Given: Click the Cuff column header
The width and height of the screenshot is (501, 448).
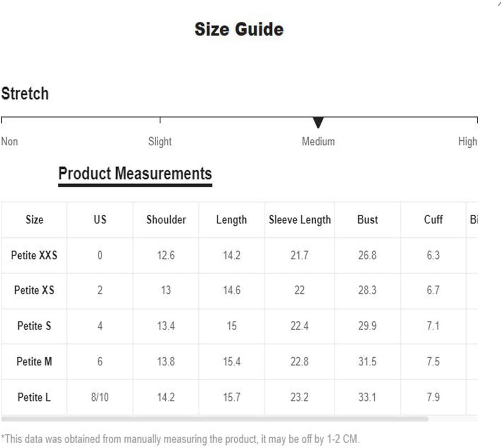Looking at the screenshot, I should tap(433, 220).
